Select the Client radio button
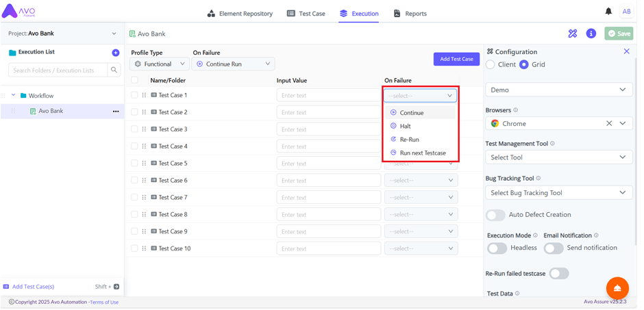The width and height of the screenshot is (644, 310). click(x=491, y=65)
